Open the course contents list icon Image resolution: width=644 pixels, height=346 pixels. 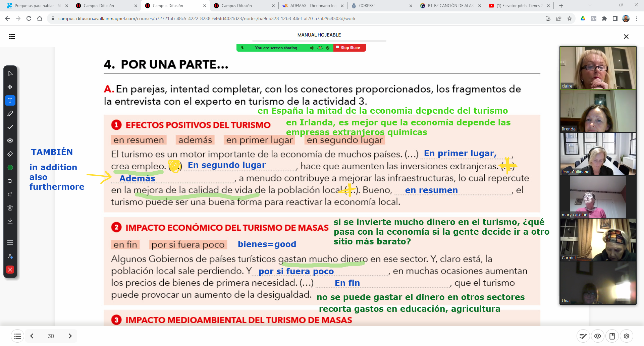12,37
